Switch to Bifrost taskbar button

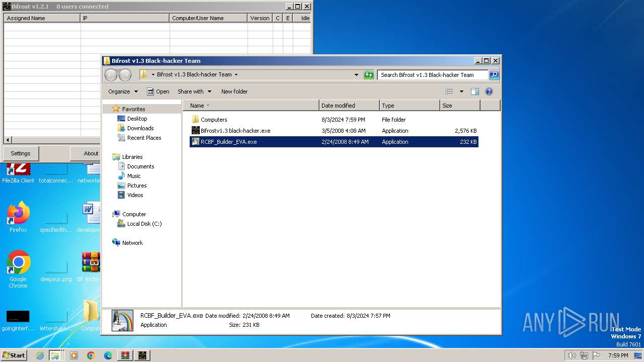tap(142, 355)
